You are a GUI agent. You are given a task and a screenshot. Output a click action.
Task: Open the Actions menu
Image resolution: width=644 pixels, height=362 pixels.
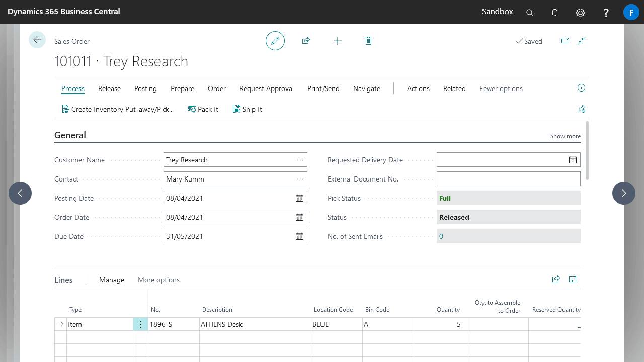pyautogui.click(x=418, y=88)
